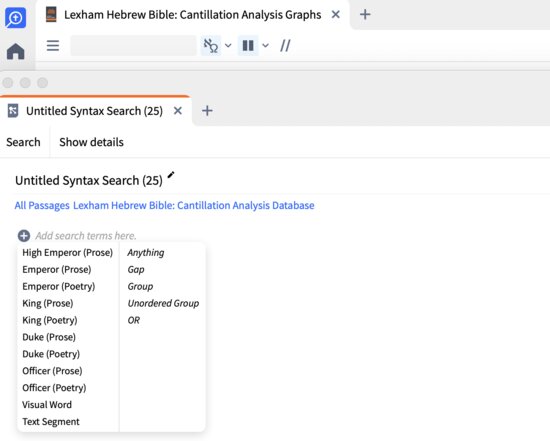550x441 pixels.
Task: Select the Group option
Action: 140,286
